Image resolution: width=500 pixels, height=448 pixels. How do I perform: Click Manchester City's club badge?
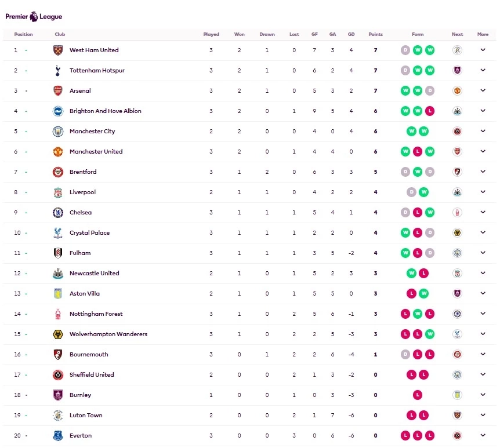pos(57,132)
